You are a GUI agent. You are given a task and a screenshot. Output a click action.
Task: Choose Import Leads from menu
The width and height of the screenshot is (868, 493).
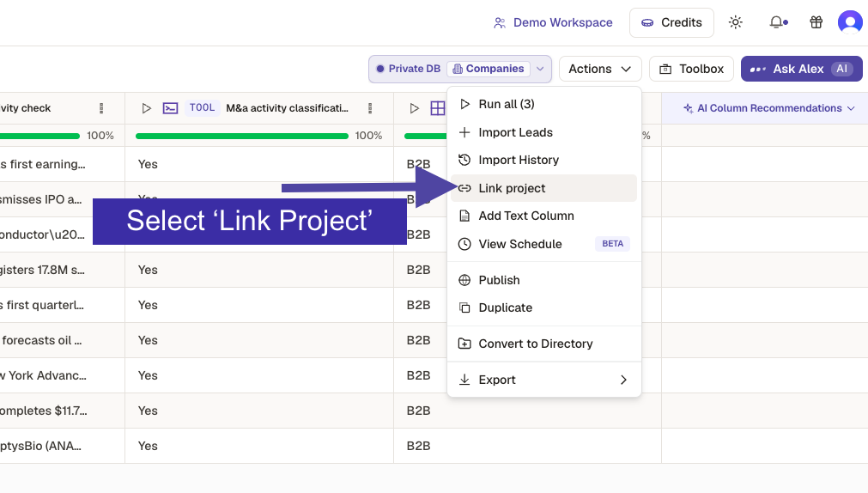[x=543, y=132]
